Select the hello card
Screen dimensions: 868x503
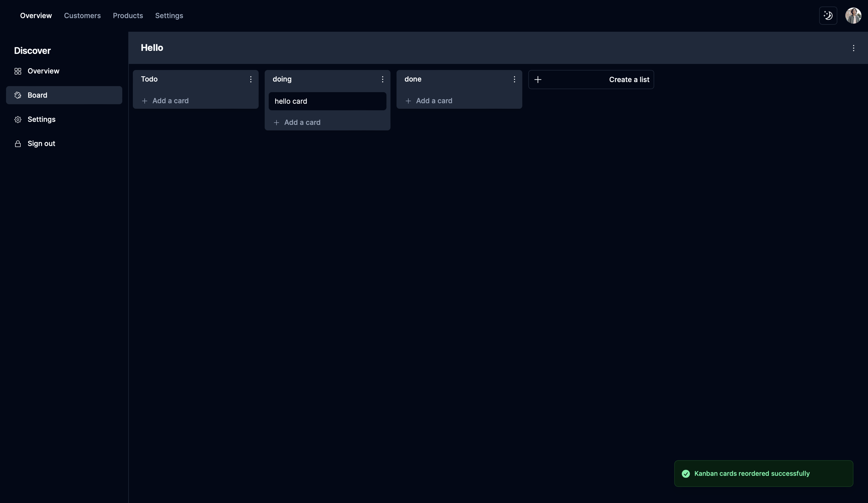click(x=327, y=101)
